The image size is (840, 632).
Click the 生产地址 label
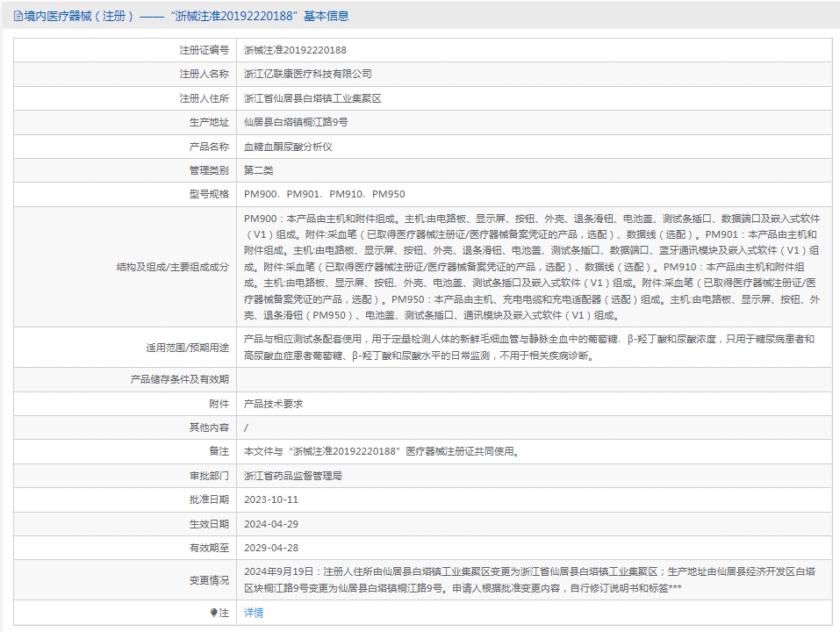(209, 122)
